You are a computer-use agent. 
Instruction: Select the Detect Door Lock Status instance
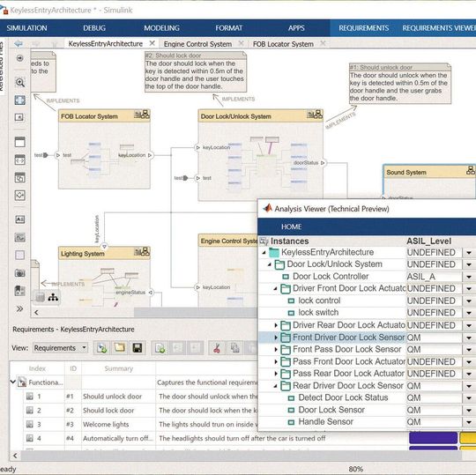[x=343, y=397]
